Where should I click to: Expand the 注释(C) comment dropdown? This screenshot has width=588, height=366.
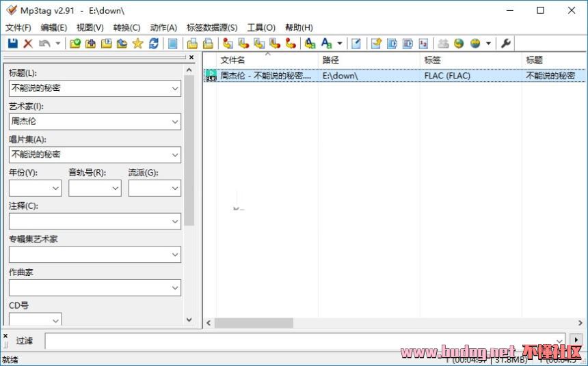(175, 221)
